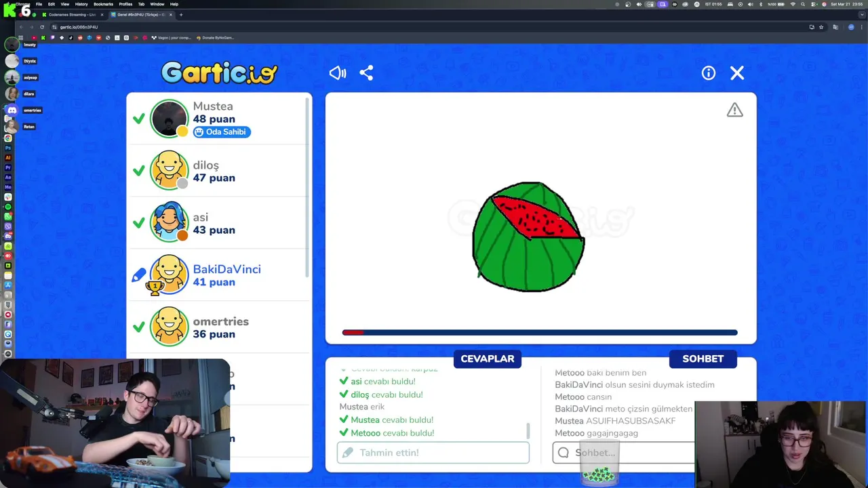
Task: Click '48 puan' score of Mustea
Action: 214,119
